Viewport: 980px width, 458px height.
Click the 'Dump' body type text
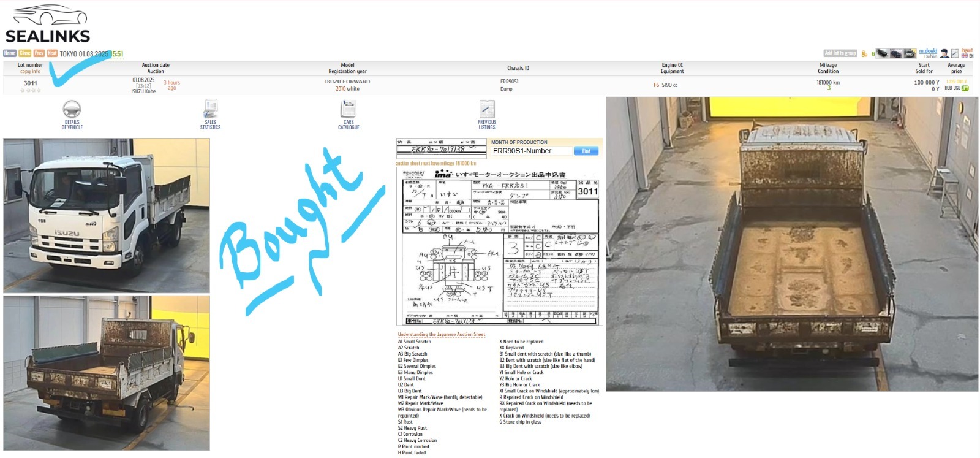point(506,89)
